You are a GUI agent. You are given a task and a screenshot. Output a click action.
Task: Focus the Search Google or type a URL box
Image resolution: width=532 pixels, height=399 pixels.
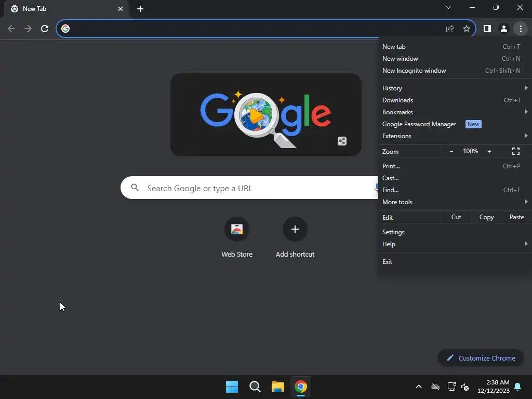click(x=249, y=188)
